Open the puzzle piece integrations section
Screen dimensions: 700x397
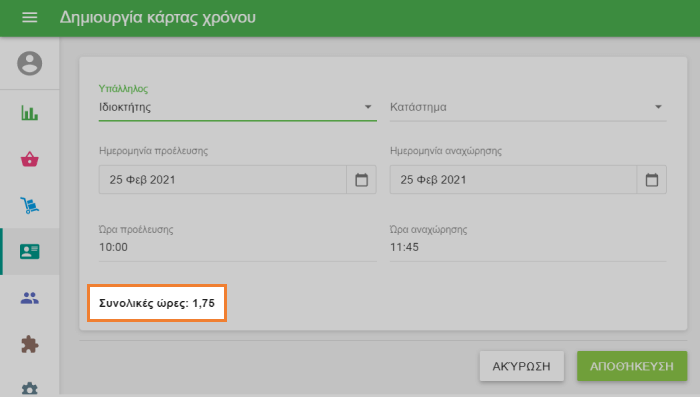(29, 344)
